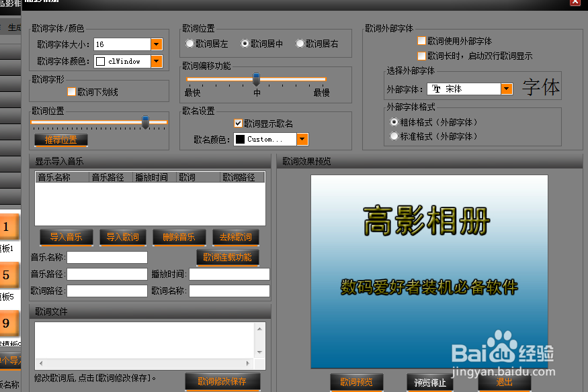The width and height of the screenshot is (588, 392).
Task: Click the 歌词修改保存 button
Action: click(222, 381)
